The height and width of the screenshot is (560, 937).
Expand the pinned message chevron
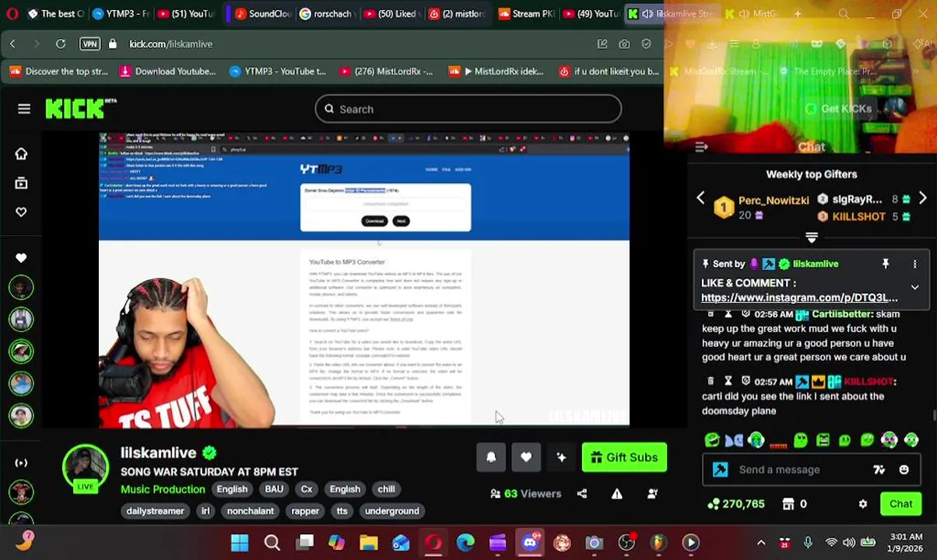915,287
